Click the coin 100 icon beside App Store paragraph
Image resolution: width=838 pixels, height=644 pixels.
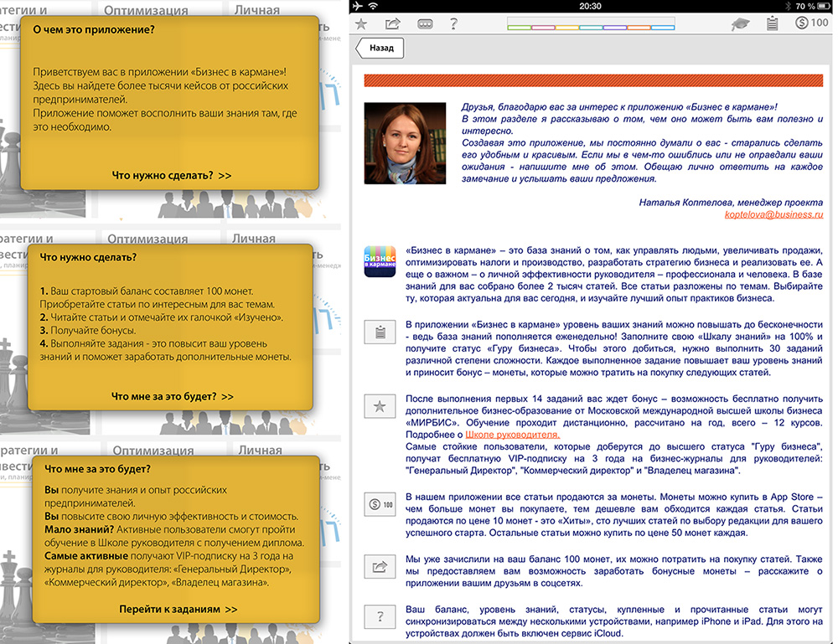[380, 505]
